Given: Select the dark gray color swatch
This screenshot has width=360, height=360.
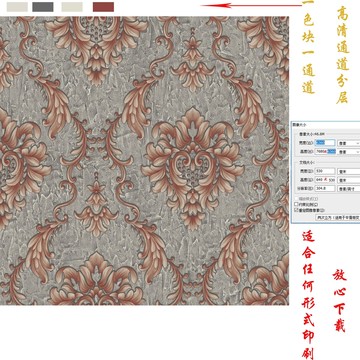Looking at the screenshot, I should click(43, 7).
